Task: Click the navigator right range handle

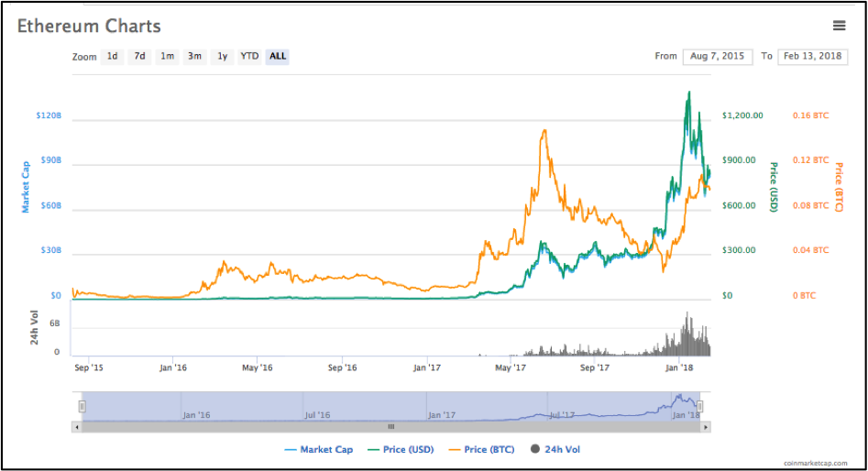Action: (699, 406)
